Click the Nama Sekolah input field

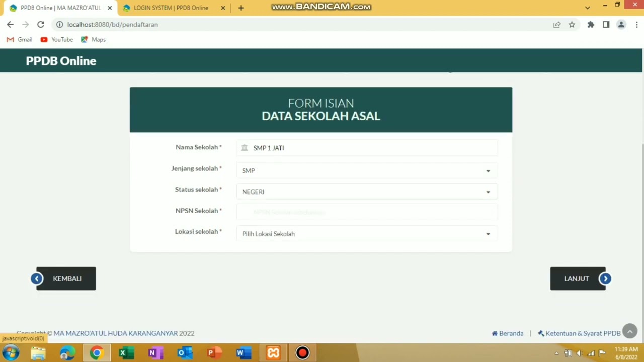pos(367,148)
